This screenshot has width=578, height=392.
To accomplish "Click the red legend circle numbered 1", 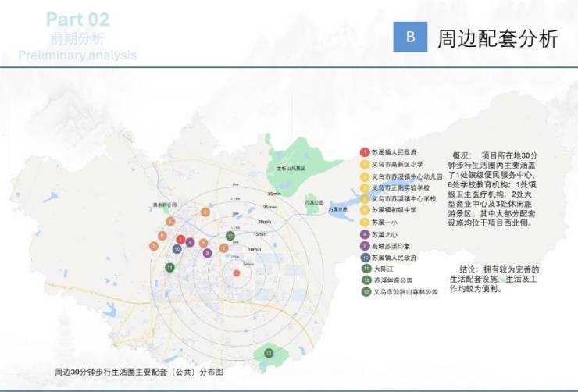I will pyautogui.click(x=365, y=151).
